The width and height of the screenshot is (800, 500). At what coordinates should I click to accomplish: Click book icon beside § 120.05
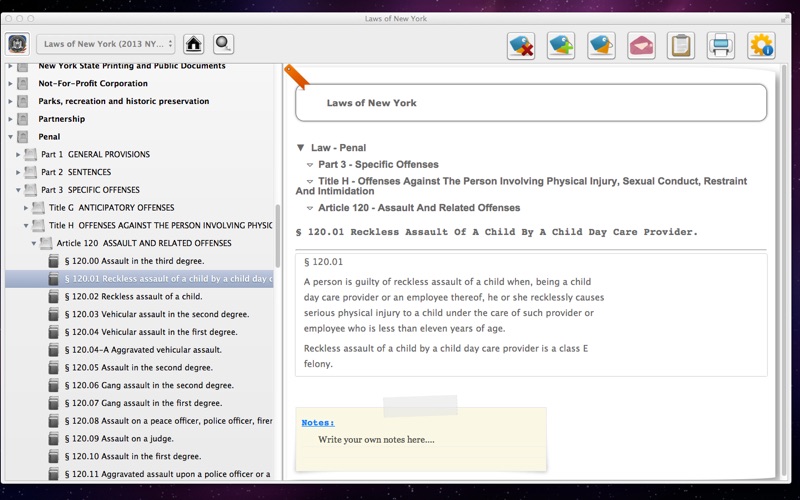[x=54, y=367]
